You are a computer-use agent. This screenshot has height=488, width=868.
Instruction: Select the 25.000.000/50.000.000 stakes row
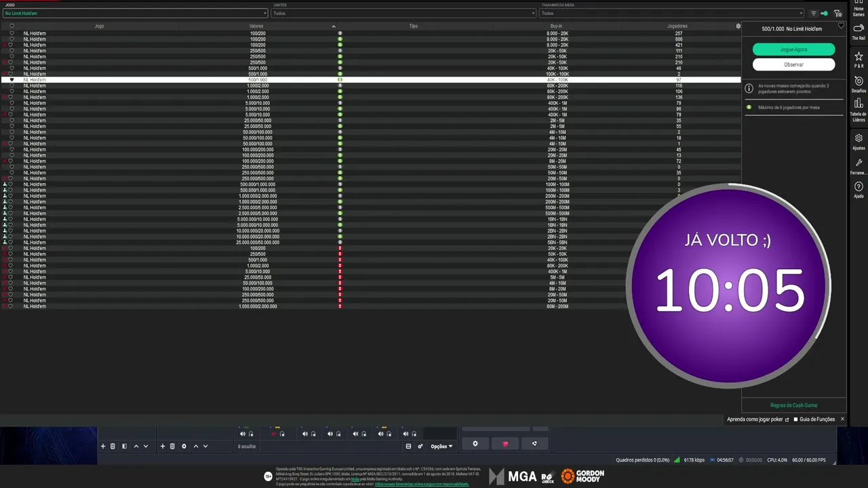pos(370,243)
